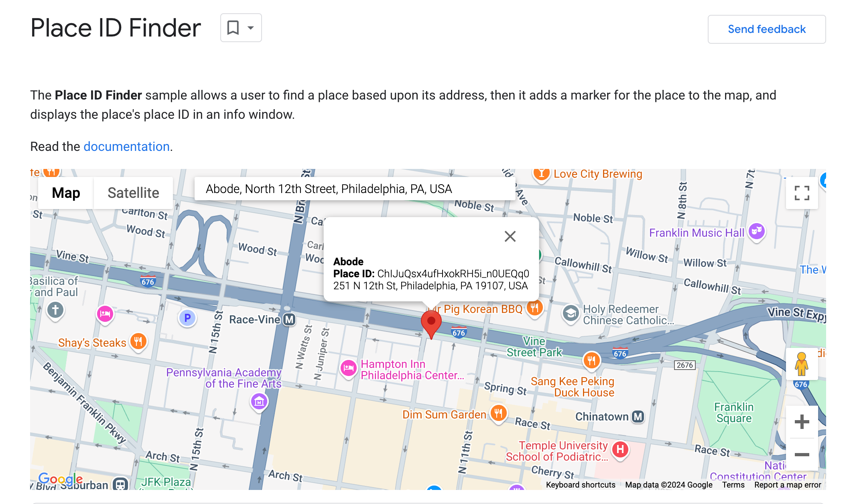Click the bookmark icon beside the page title

tap(233, 28)
